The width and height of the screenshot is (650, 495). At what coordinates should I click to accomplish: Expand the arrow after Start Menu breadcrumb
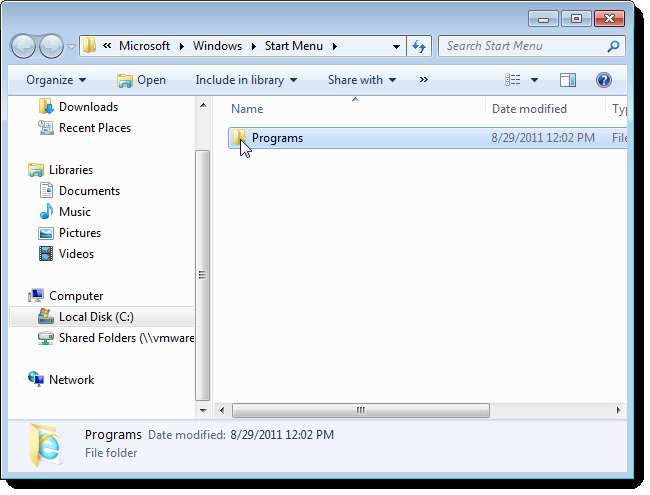point(335,46)
